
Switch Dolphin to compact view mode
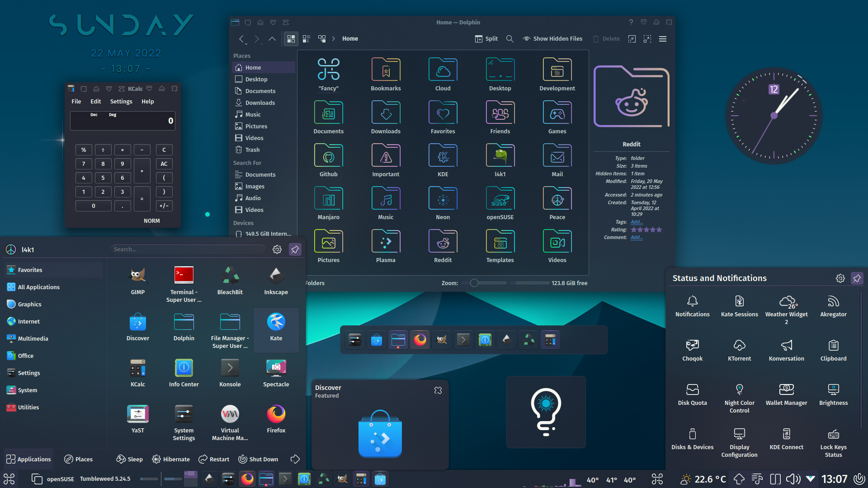tap(307, 39)
